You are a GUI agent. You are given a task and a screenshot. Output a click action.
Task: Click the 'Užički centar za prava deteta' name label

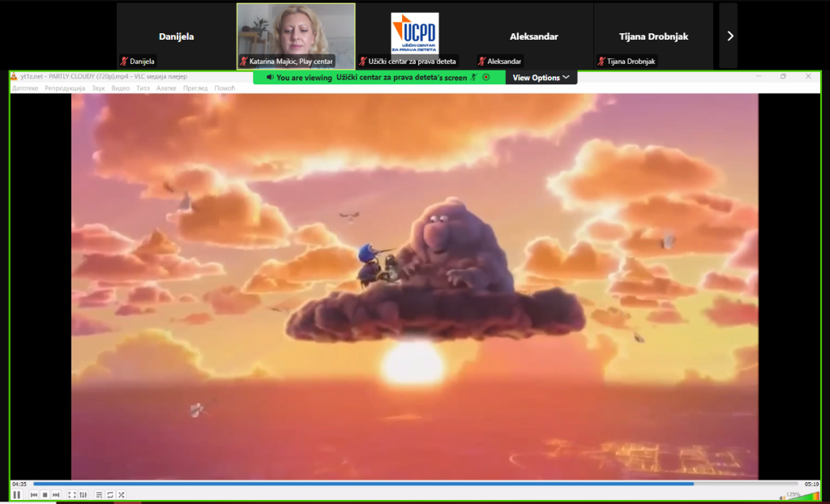[412, 62]
